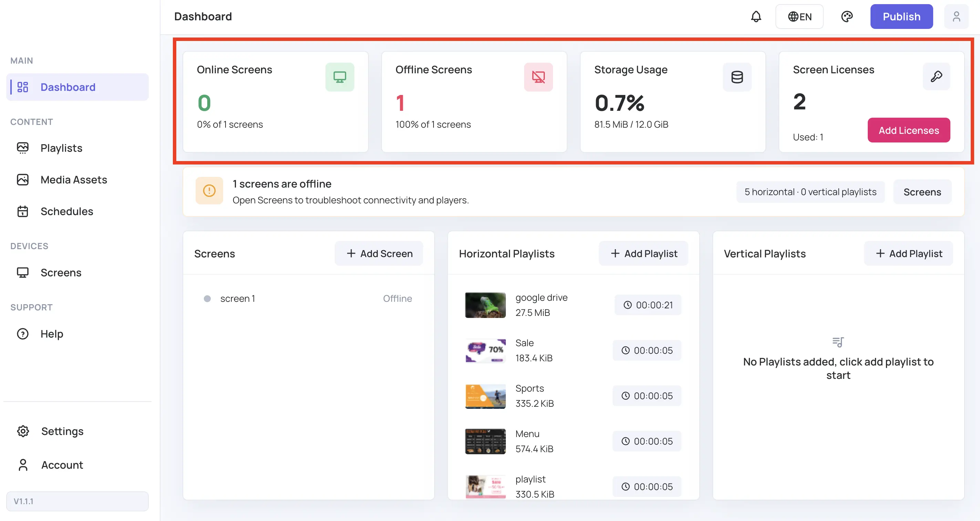Click the Offline status of screen 1
Viewport: 980px width, 521px height.
pyautogui.click(x=397, y=299)
